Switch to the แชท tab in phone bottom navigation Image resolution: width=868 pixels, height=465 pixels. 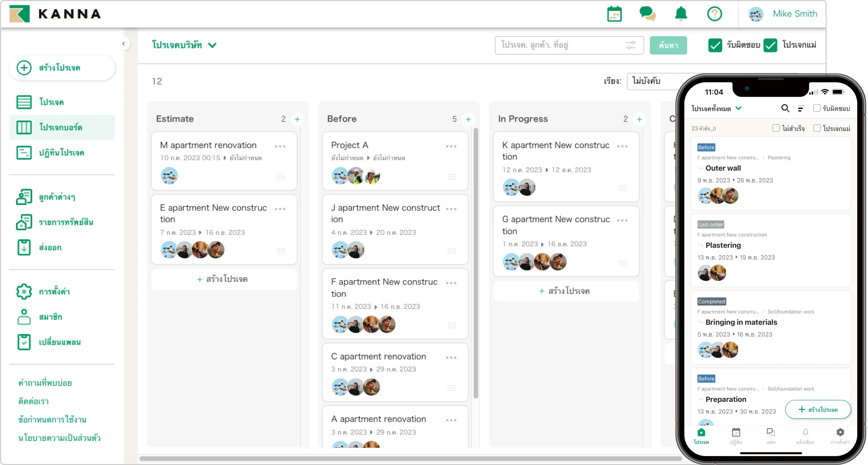click(x=771, y=437)
